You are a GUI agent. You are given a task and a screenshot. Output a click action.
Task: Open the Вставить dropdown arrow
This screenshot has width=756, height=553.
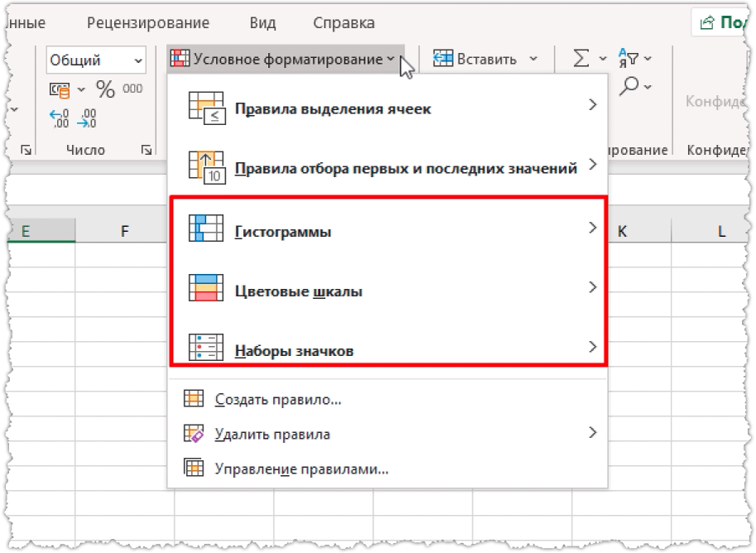[x=533, y=59]
